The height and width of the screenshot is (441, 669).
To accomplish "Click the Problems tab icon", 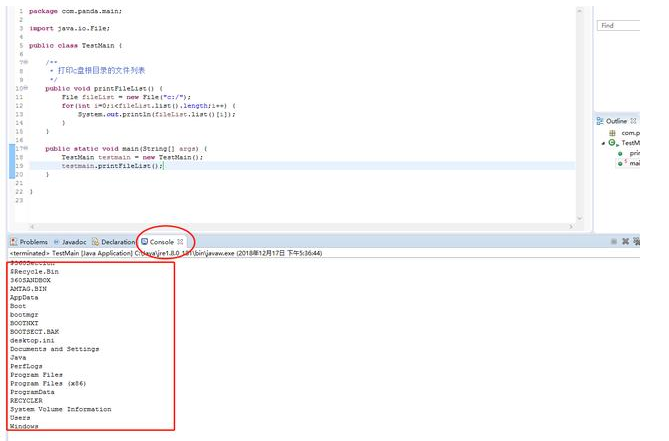I will [13, 242].
